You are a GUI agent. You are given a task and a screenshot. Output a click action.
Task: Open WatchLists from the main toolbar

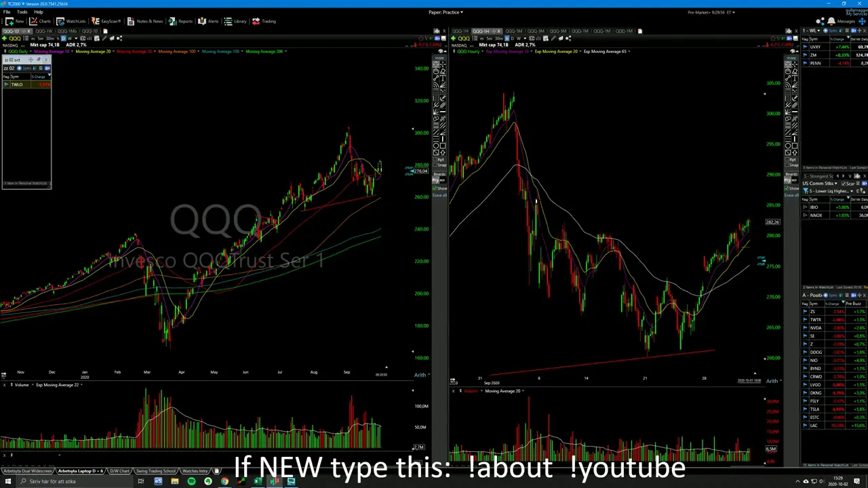71,21
